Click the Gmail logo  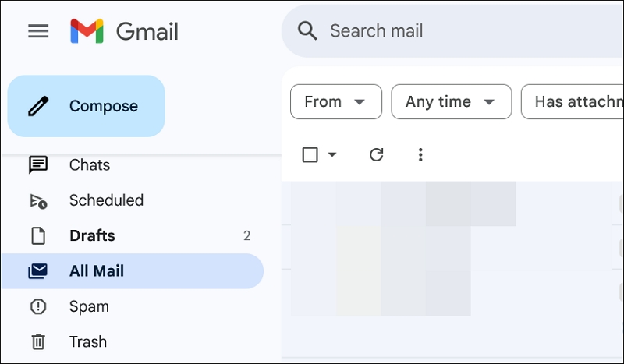[x=124, y=31]
